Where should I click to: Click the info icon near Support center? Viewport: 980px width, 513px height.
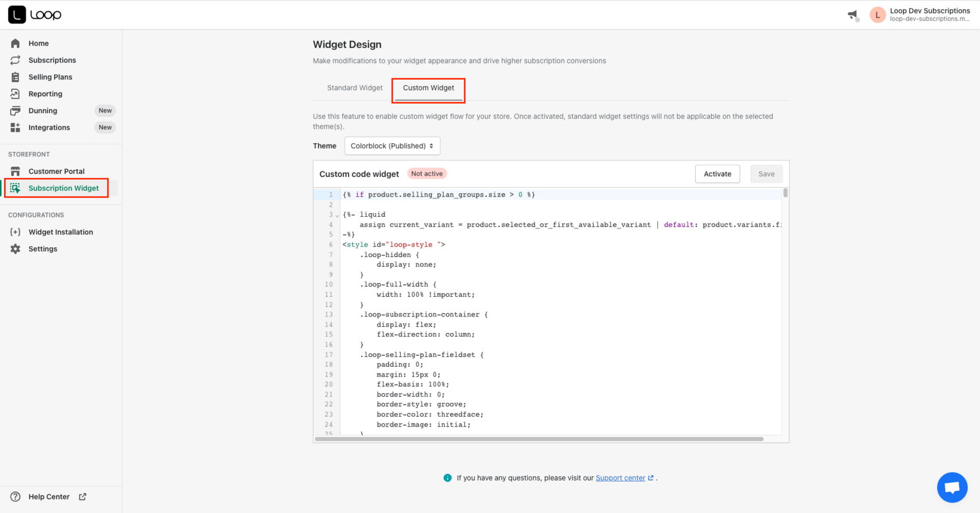447,478
